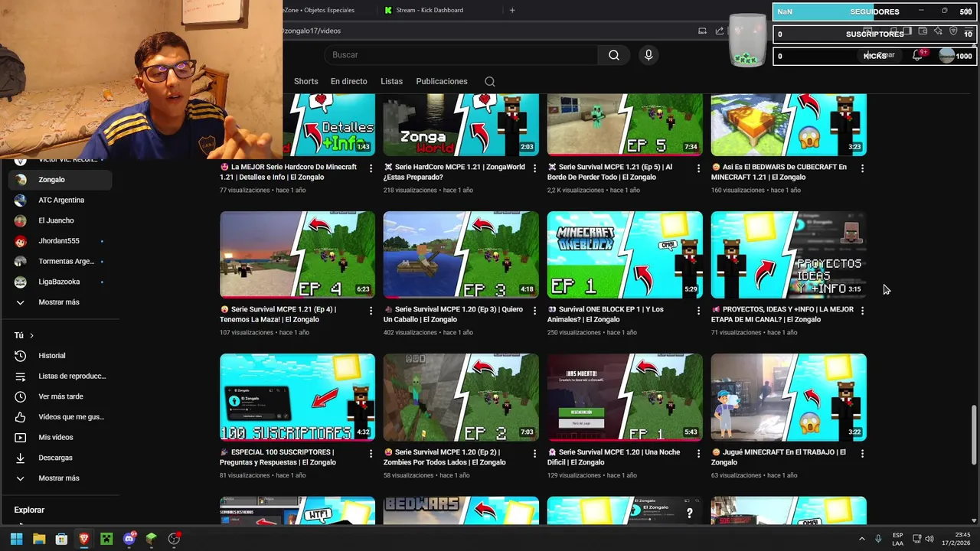Open File Explorer from taskbar
Image resolution: width=980 pixels, height=551 pixels.
coord(39,539)
